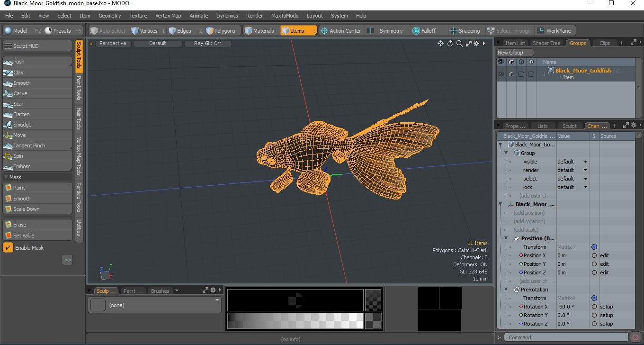Click the viewport rotate icon
The width and height of the screenshot is (644, 345).
[x=450, y=44]
